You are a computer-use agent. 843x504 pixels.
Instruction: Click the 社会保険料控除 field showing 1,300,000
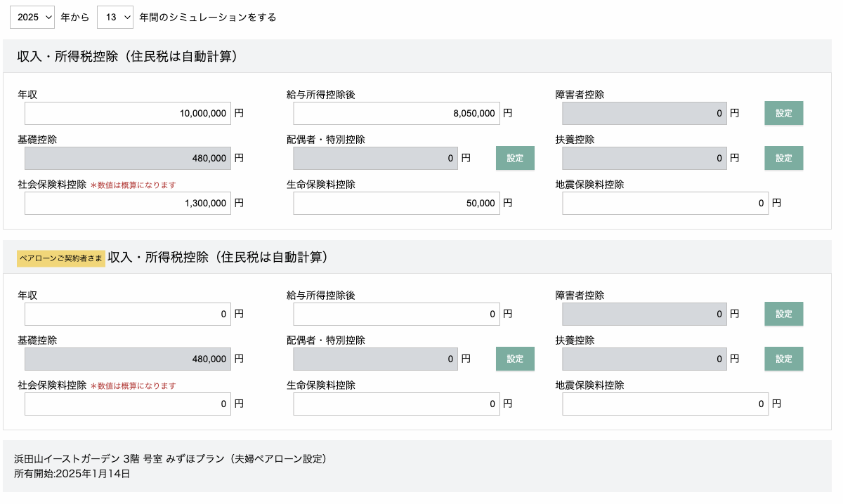(x=128, y=203)
